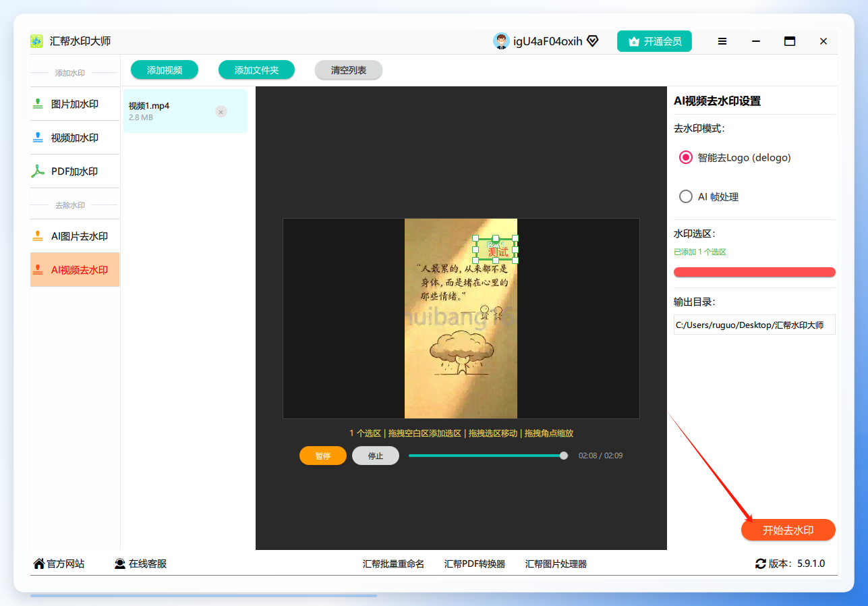Click the 添加视频 button

pos(165,70)
